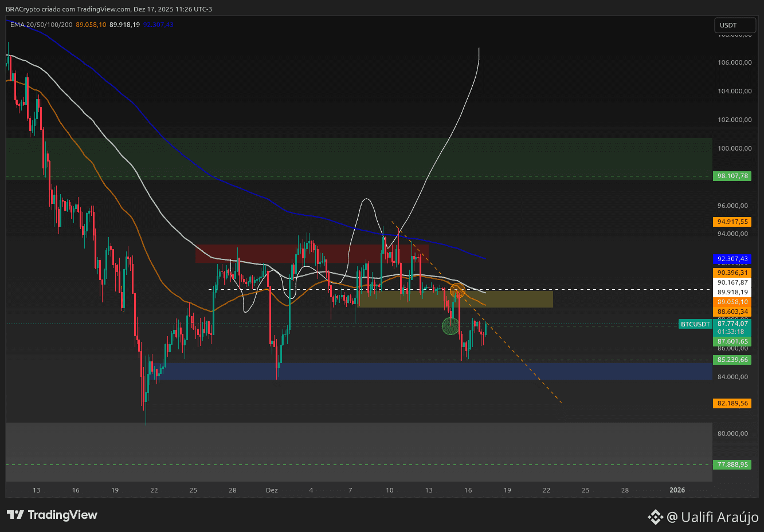Click the blue 92.307,43 EMA legend value
The width and height of the screenshot is (764, 532).
click(x=158, y=25)
